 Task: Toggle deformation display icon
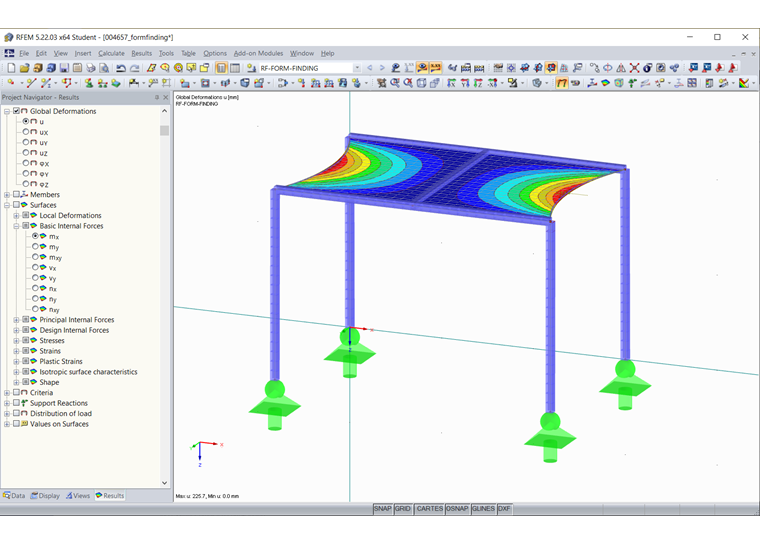pyautogui.click(x=561, y=83)
